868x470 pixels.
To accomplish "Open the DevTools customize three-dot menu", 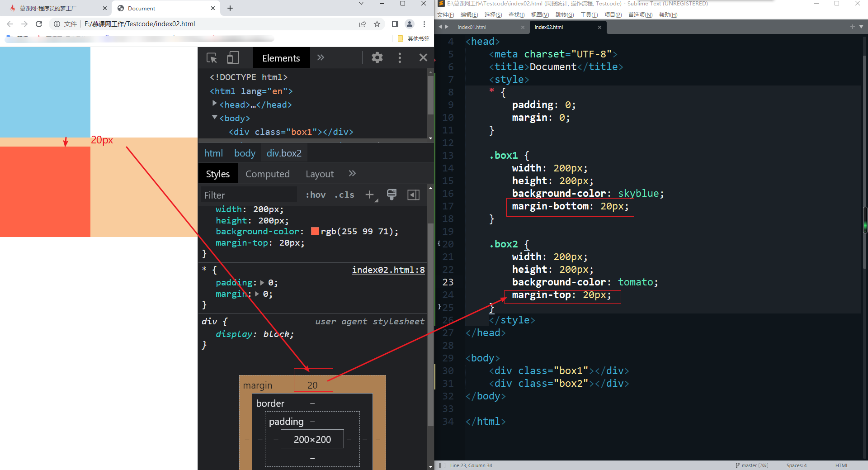I will pos(400,57).
